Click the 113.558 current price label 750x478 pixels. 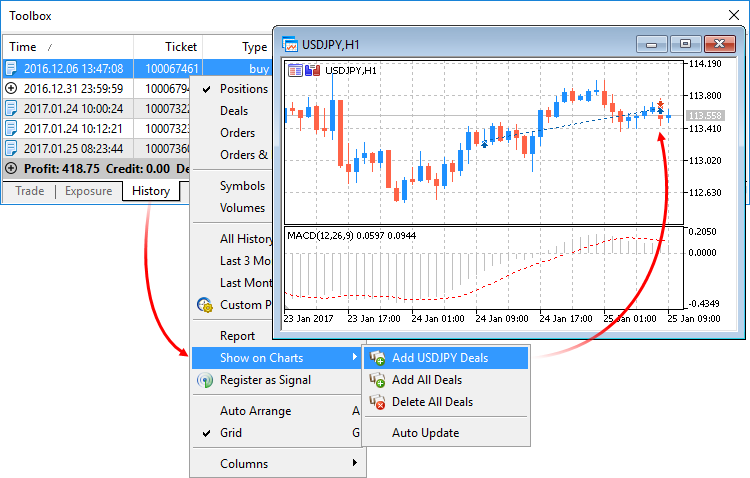click(x=705, y=115)
